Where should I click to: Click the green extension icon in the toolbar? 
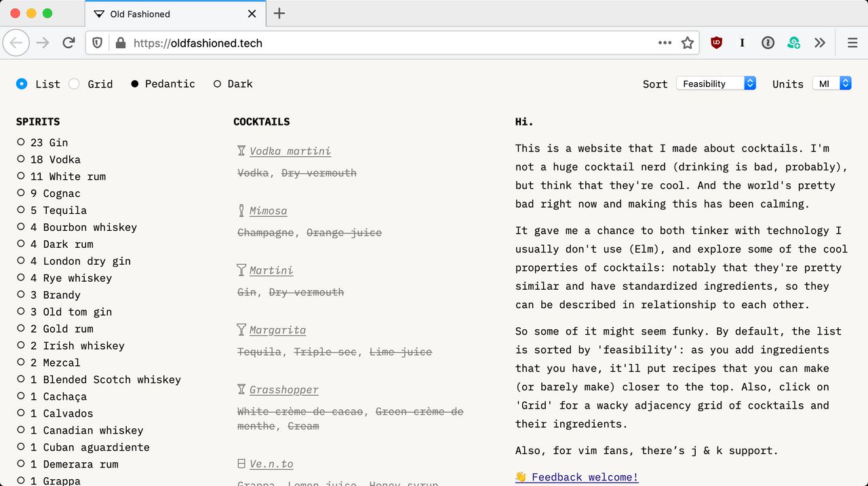point(793,42)
